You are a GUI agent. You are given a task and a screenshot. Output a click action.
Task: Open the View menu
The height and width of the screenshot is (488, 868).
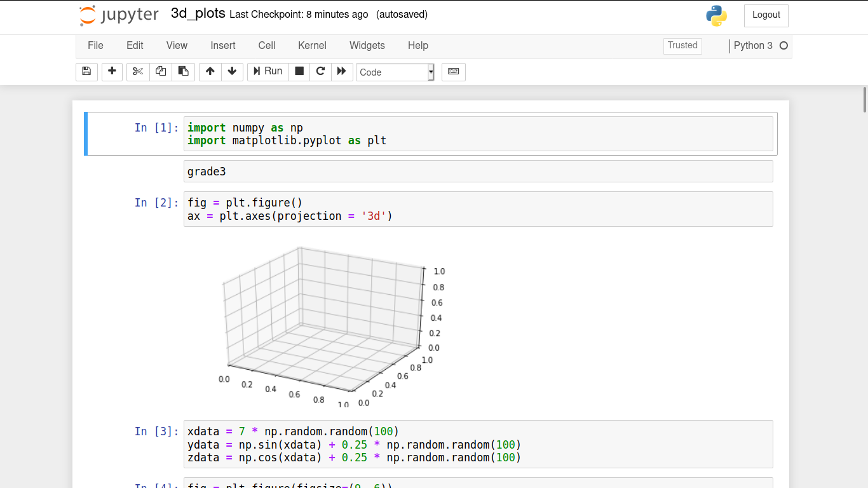[x=177, y=46]
